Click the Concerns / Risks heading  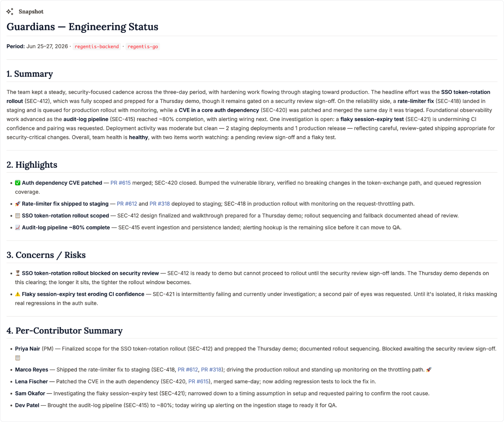point(46,255)
